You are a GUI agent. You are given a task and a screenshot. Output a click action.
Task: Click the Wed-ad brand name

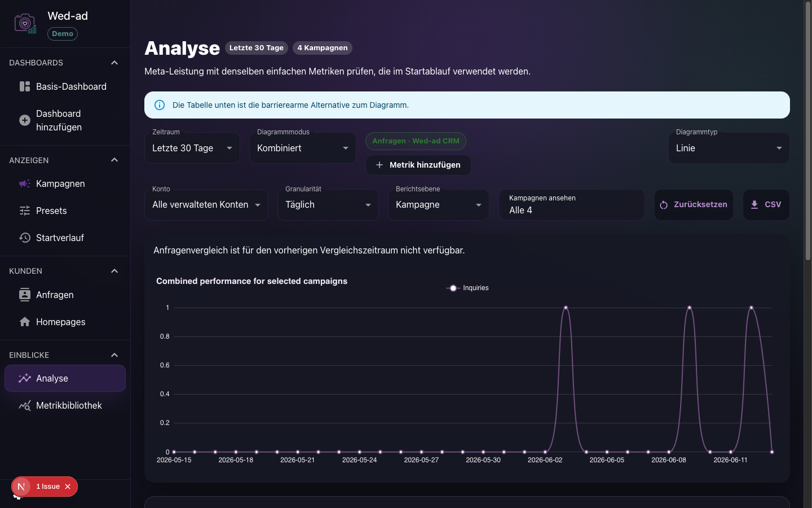(68, 16)
